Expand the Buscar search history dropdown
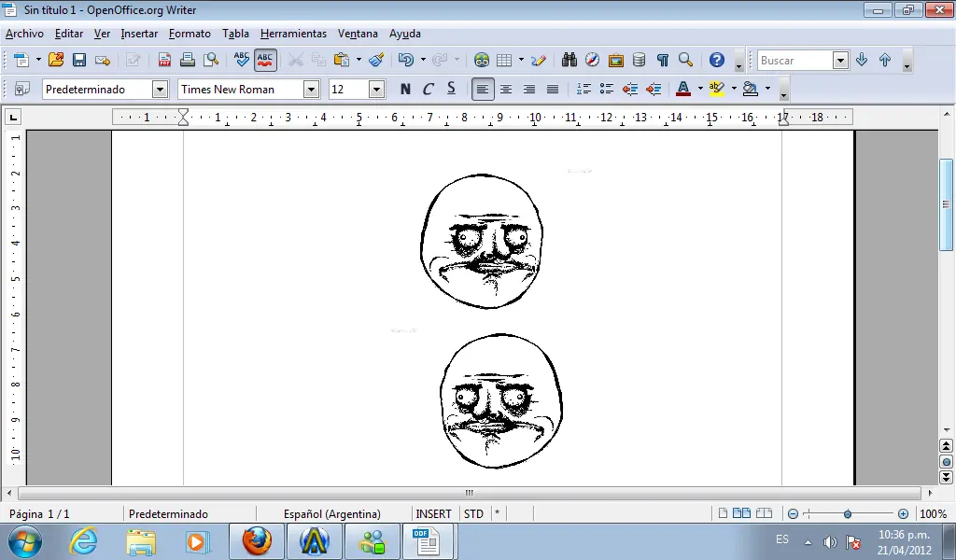The image size is (956, 560). (x=841, y=61)
